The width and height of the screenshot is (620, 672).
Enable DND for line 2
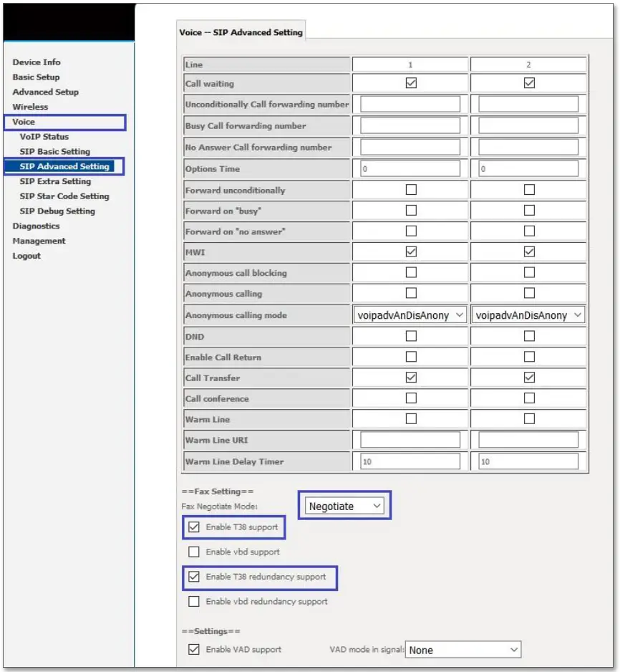(x=528, y=336)
